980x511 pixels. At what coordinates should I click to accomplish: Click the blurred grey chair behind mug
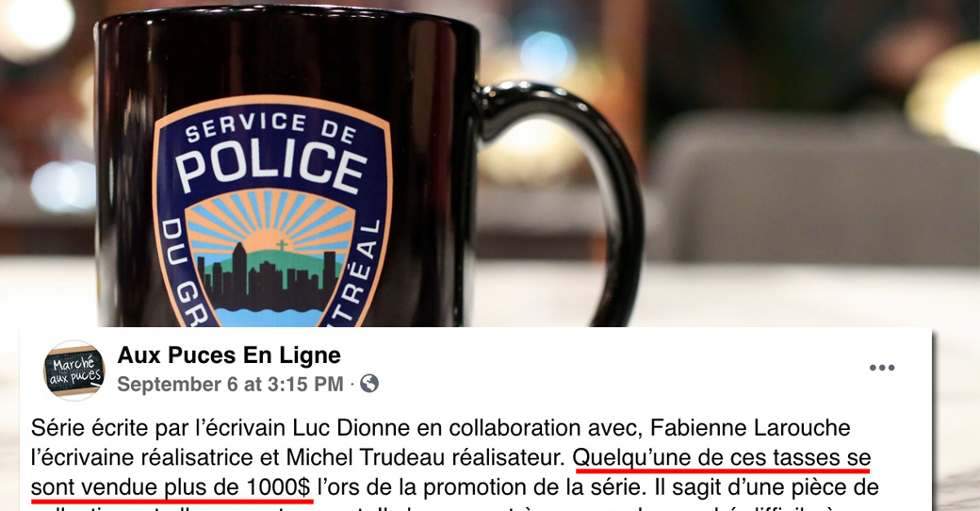812,188
